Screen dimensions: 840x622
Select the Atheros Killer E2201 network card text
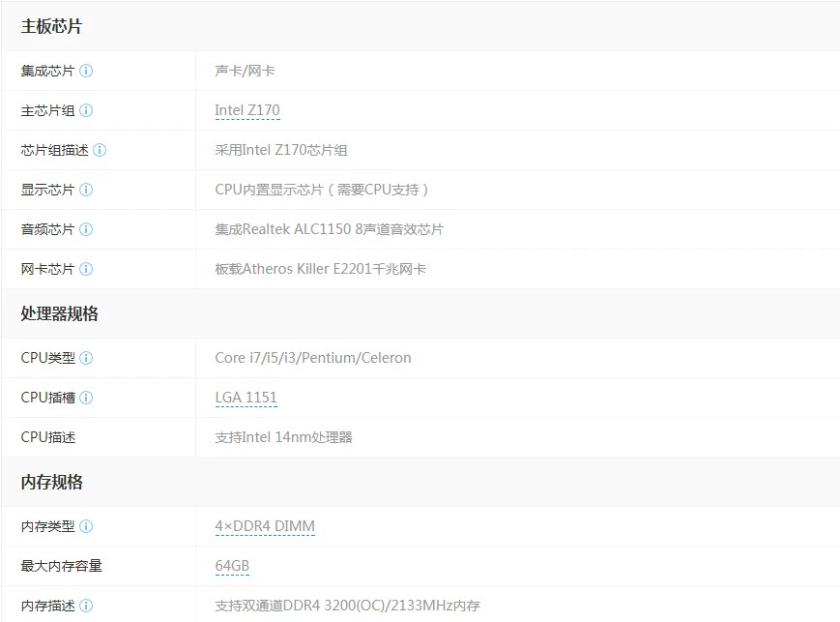pyautogui.click(x=320, y=269)
